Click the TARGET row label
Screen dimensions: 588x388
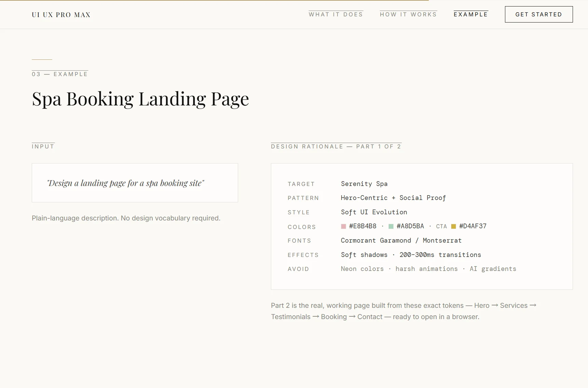(301, 184)
